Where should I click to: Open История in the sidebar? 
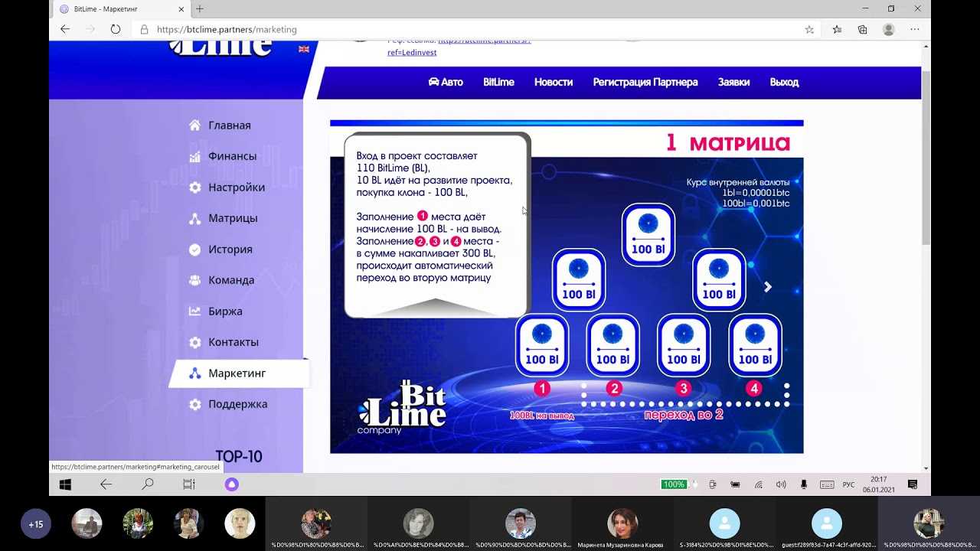(220, 249)
